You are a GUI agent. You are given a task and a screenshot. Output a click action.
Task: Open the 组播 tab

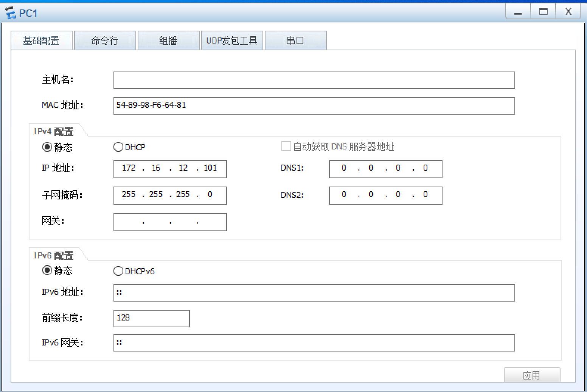168,40
